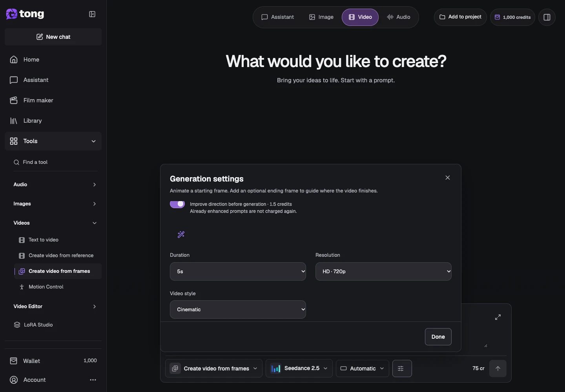The width and height of the screenshot is (565, 392).
Task: Open Account options three-dot menu
Action: click(x=93, y=380)
